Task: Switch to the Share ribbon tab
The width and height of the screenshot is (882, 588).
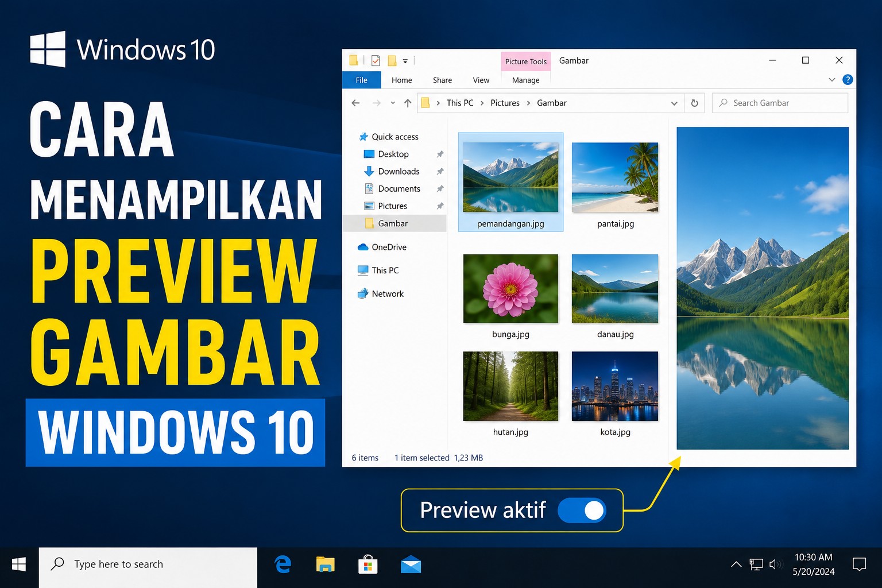Action: coord(442,80)
